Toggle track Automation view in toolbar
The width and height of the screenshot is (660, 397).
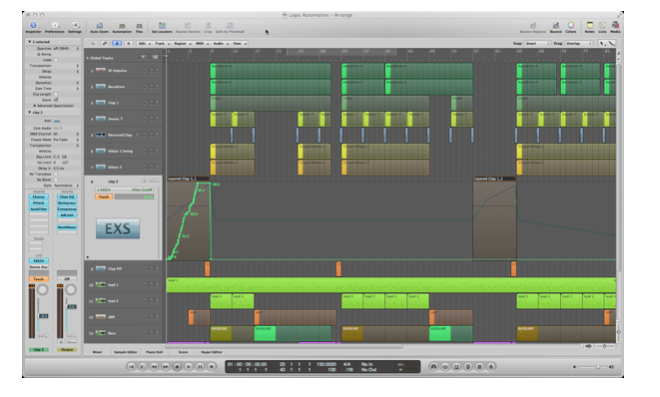click(x=122, y=27)
